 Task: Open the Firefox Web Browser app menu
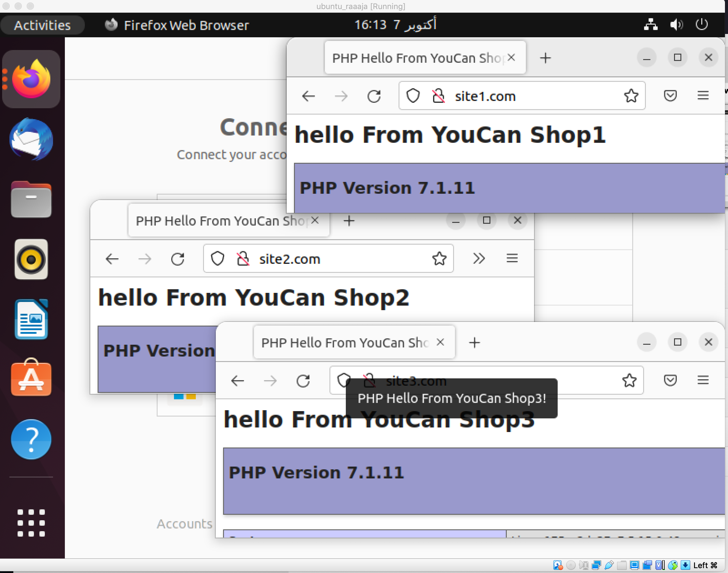pos(177,25)
